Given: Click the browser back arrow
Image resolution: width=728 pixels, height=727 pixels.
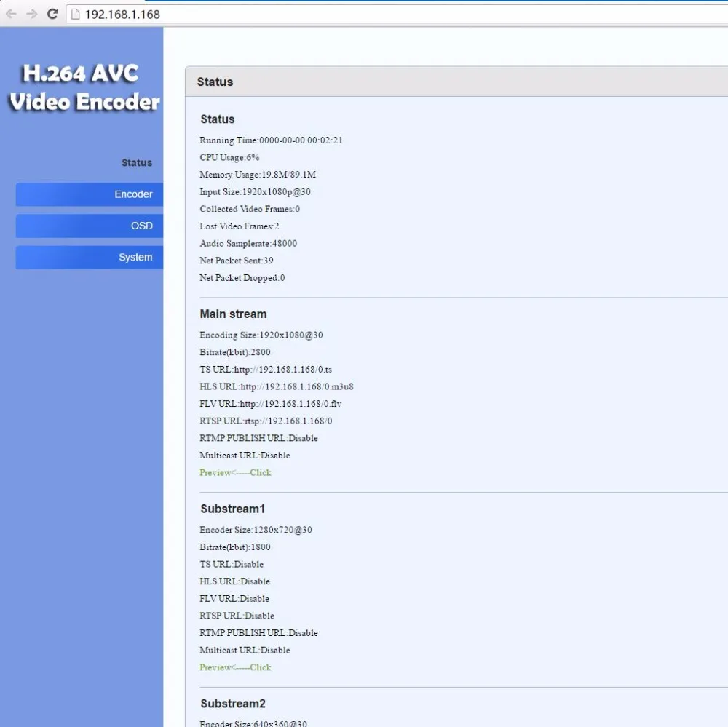Looking at the screenshot, I should pos(11,14).
